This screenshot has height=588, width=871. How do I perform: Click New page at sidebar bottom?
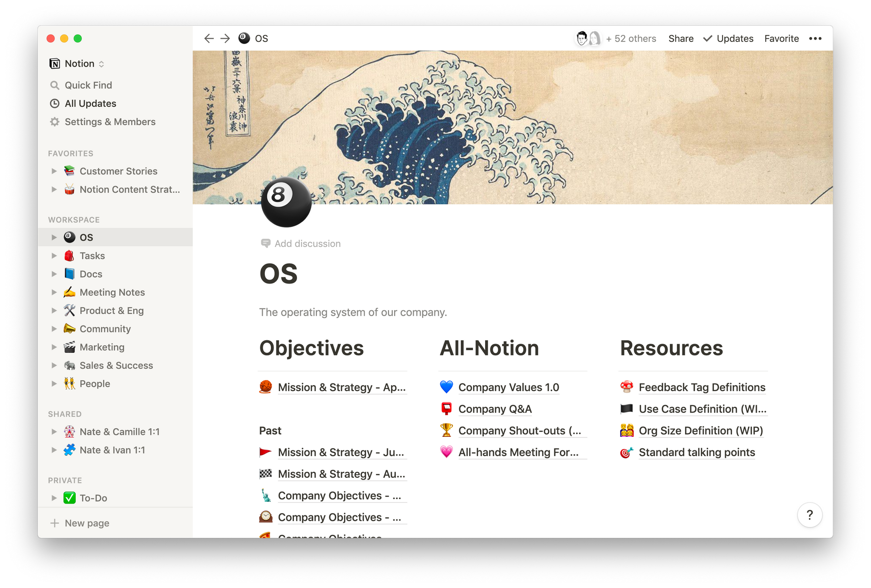86,523
